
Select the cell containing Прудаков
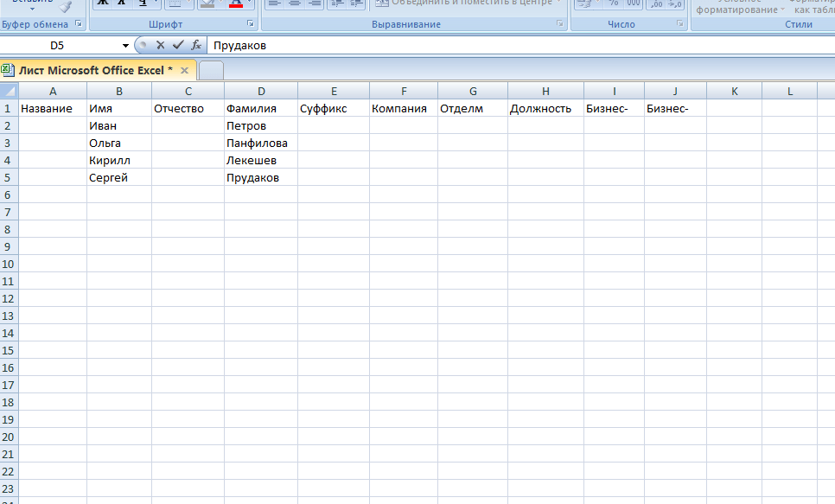point(261,177)
